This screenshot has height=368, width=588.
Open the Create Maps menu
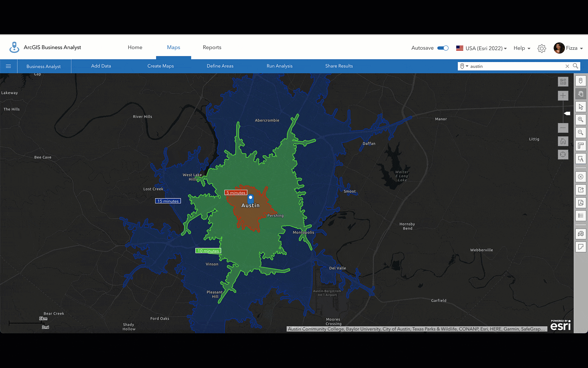[x=161, y=66]
